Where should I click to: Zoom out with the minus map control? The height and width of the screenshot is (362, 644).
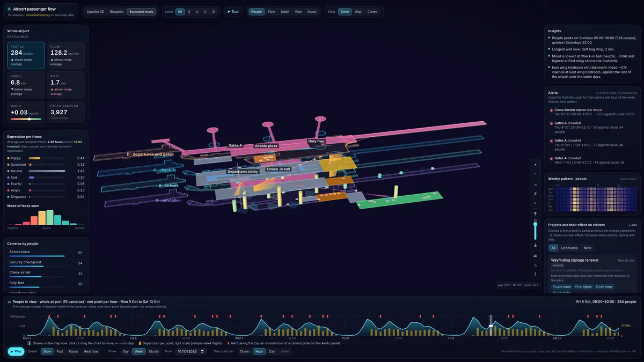pos(535,174)
